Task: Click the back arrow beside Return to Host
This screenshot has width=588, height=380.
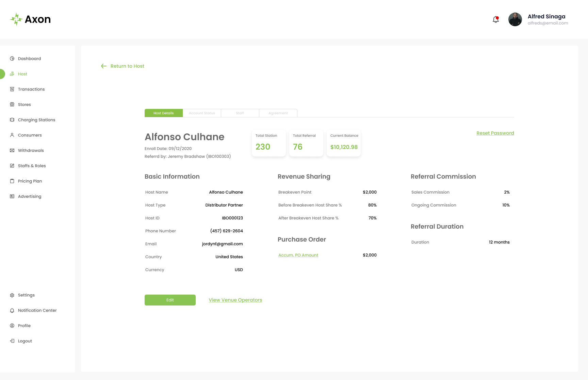Action: [104, 66]
